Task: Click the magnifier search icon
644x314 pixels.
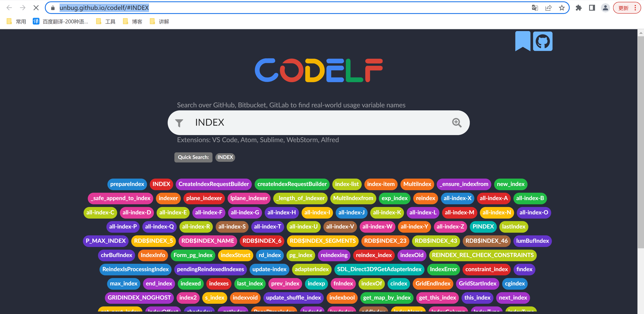Action: [x=457, y=123]
